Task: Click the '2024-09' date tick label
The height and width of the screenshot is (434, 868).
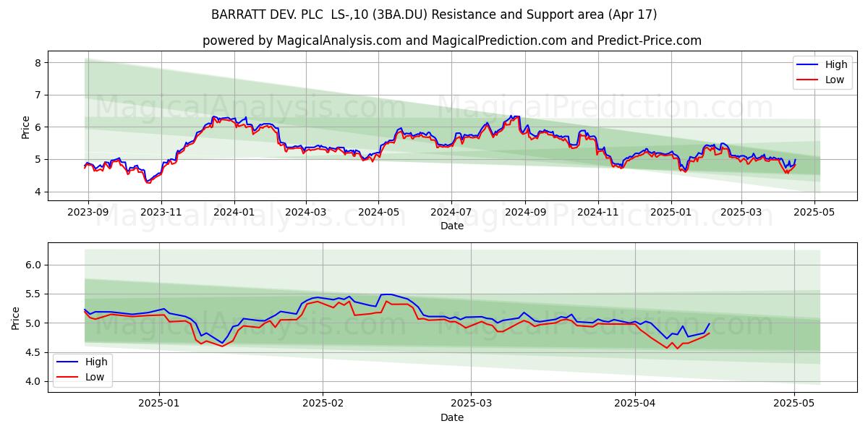Action: (x=525, y=213)
